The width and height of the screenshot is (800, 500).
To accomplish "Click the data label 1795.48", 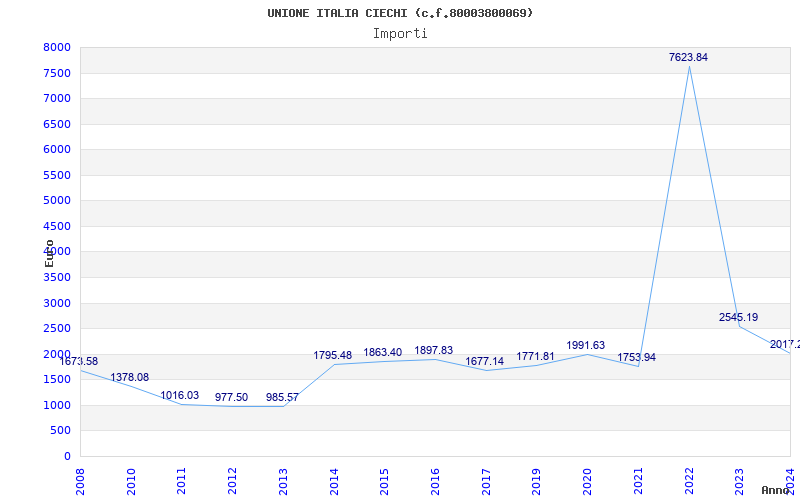I will pyautogui.click(x=333, y=355).
